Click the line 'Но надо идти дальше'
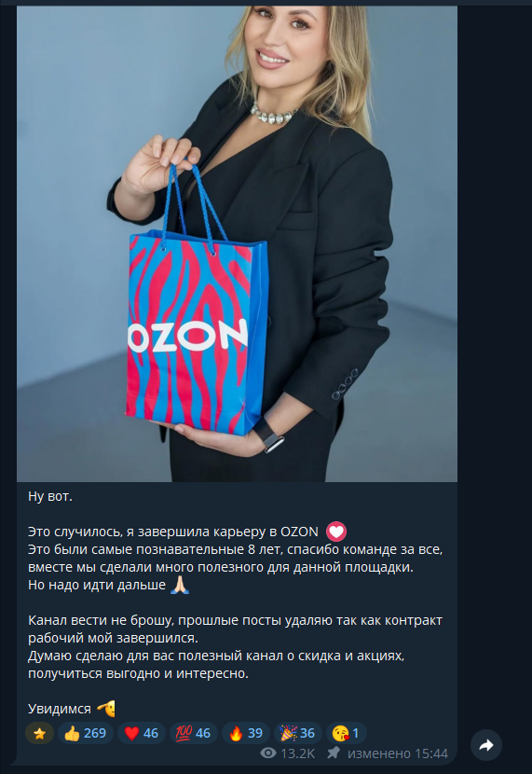Image resolution: width=532 pixels, height=774 pixels. [97, 585]
